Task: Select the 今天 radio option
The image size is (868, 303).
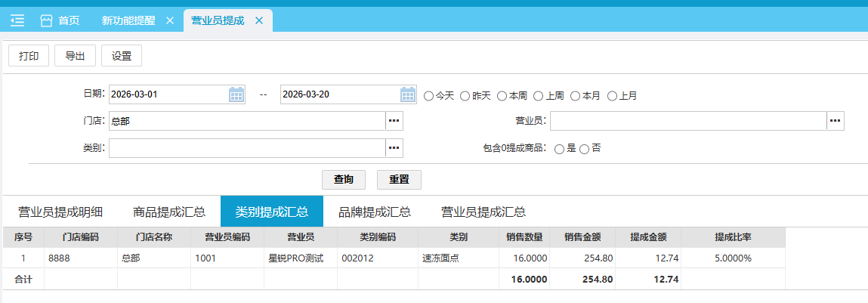Action: [x=428, y=96]
